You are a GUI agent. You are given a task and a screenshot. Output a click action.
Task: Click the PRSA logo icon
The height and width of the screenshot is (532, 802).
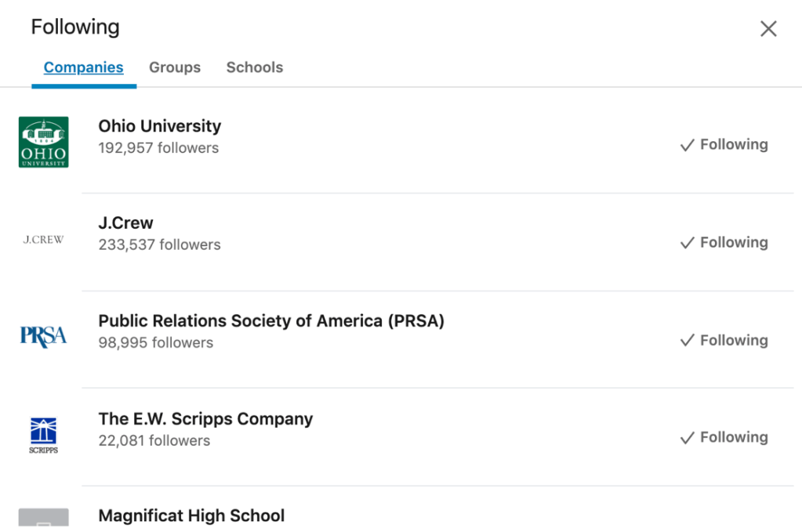(43, 337)
